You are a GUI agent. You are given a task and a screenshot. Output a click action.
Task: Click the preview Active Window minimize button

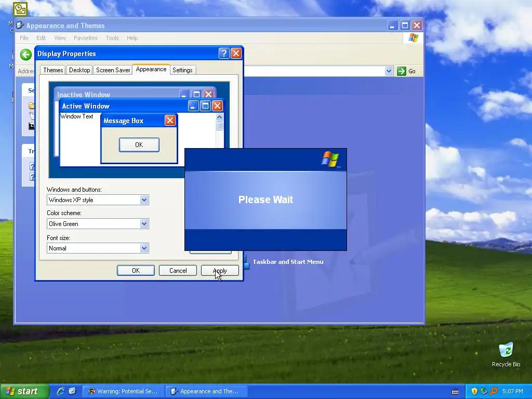[x=193, y=106]
